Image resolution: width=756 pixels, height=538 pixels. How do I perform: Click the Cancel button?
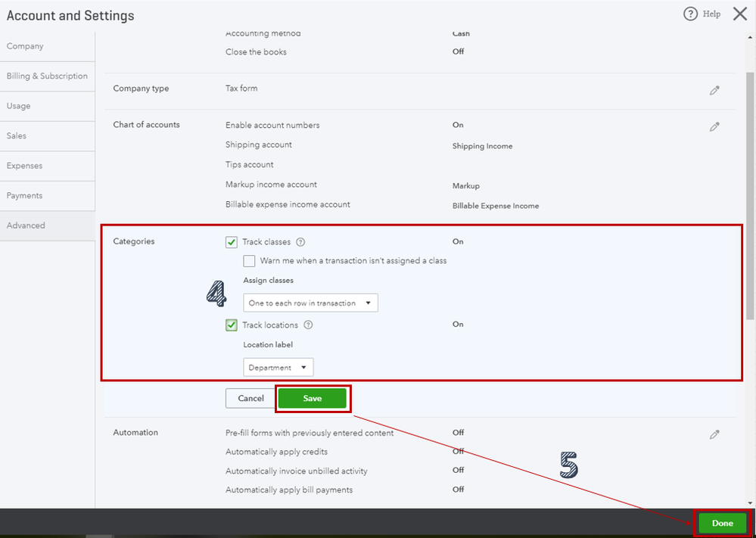click(x=250, y=398)
